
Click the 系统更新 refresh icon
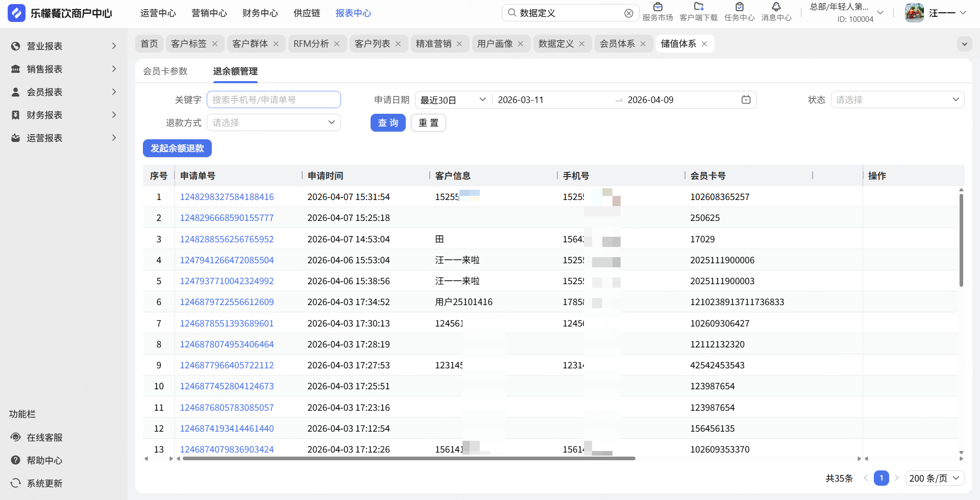click(x=16, y=483)
